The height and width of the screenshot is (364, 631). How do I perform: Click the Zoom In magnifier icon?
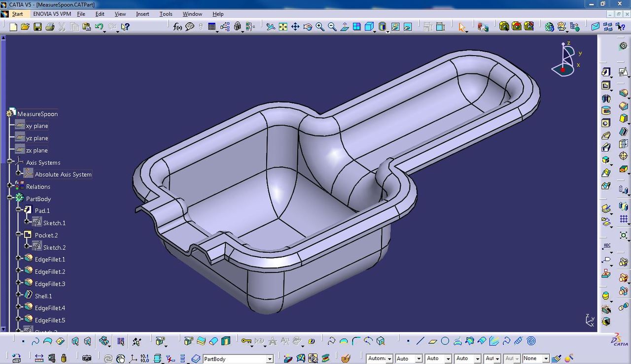[x=320, y=27]
